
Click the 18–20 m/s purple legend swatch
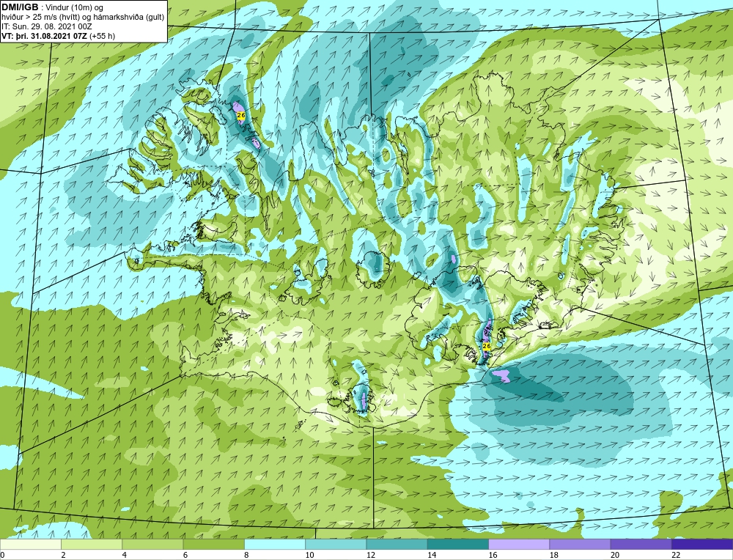click(x=580, y=545)
